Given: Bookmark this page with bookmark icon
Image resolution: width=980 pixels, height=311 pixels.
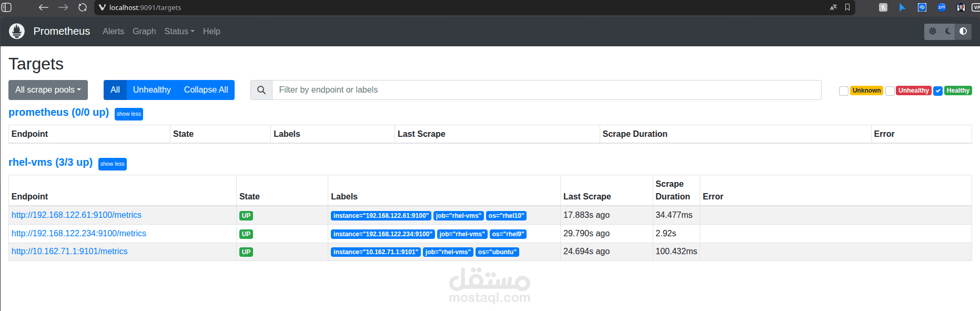Looking at the screenshot, I should pos(847,7).
